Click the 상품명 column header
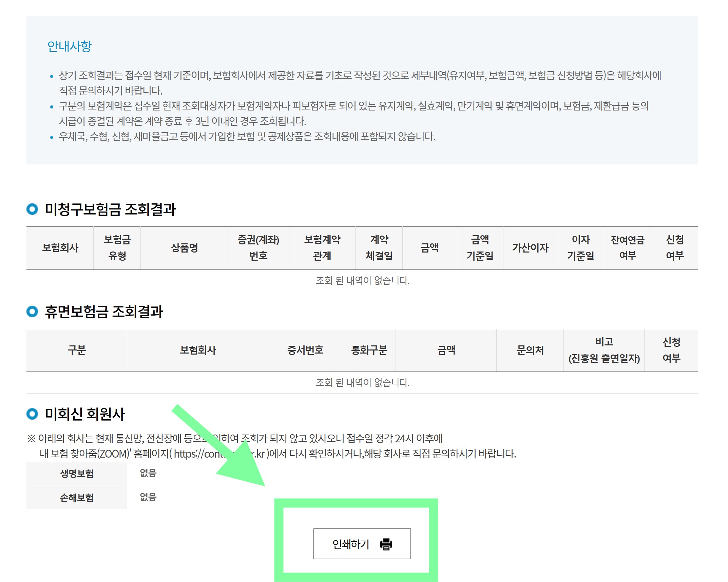Viewport: 728px width, 582px height. click(185, 248)
